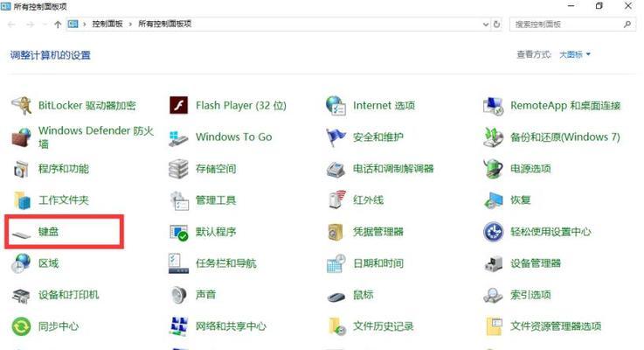Open 声音 speaker icon
Image resolution: width=644 pixels, height=350 pixels.
point(178,295)
